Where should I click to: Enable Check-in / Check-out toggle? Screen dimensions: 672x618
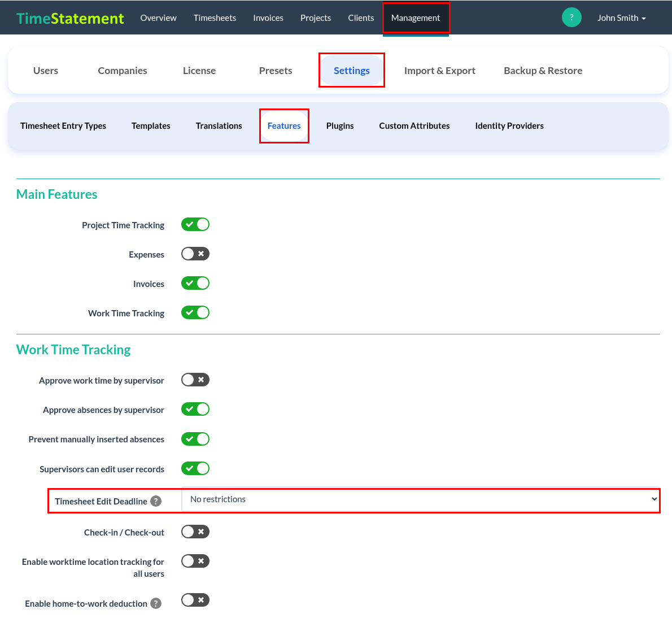point(195,532)
